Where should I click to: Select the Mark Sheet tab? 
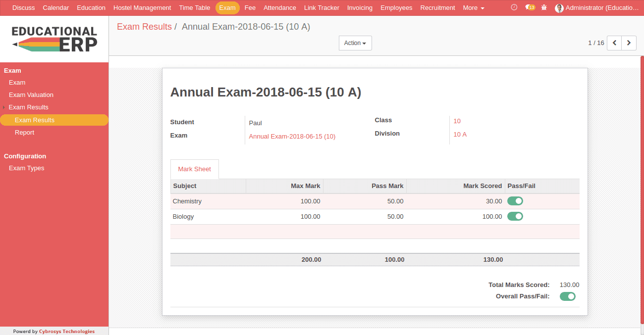[x=195, y=169]
